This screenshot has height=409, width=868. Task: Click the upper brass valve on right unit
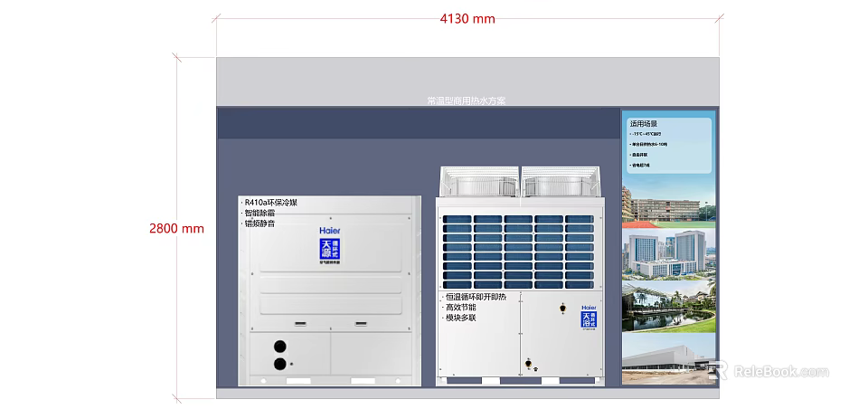point(563,307)
